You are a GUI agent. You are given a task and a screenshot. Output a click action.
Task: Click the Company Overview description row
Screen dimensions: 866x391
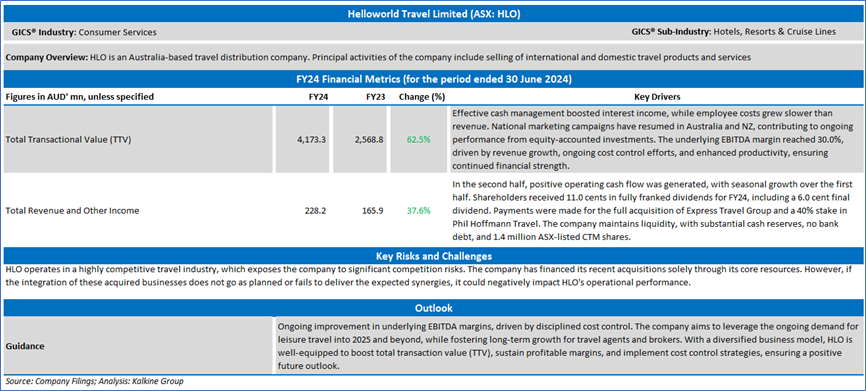(x=433, y=58)
